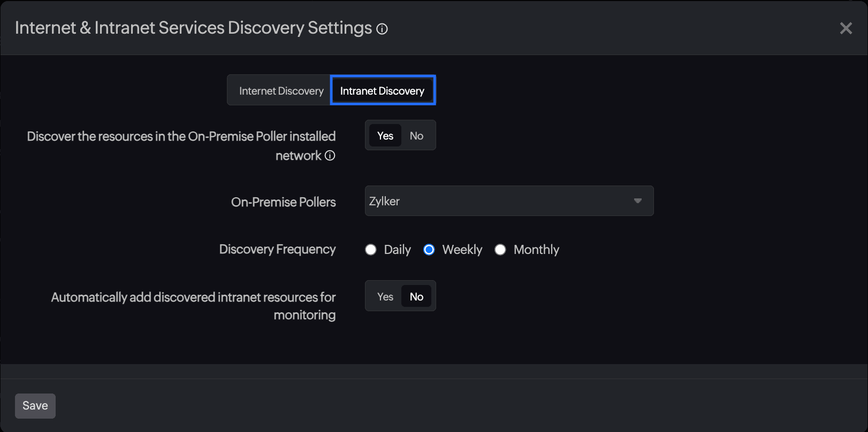Click the dropdown arrow in Pollers field
This screenshot has width=868, height=432.
click(x=637, y=201)
